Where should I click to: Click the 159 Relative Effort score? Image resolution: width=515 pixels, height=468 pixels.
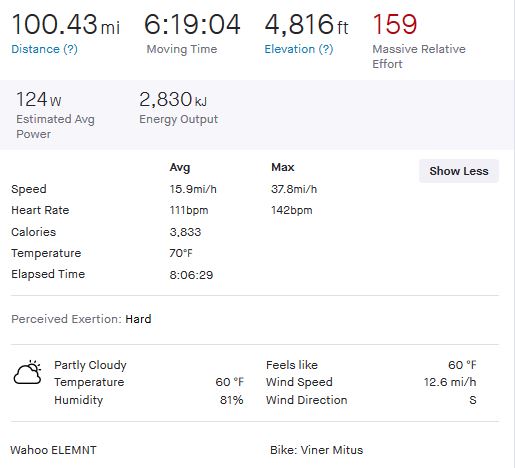pos(395,24)
